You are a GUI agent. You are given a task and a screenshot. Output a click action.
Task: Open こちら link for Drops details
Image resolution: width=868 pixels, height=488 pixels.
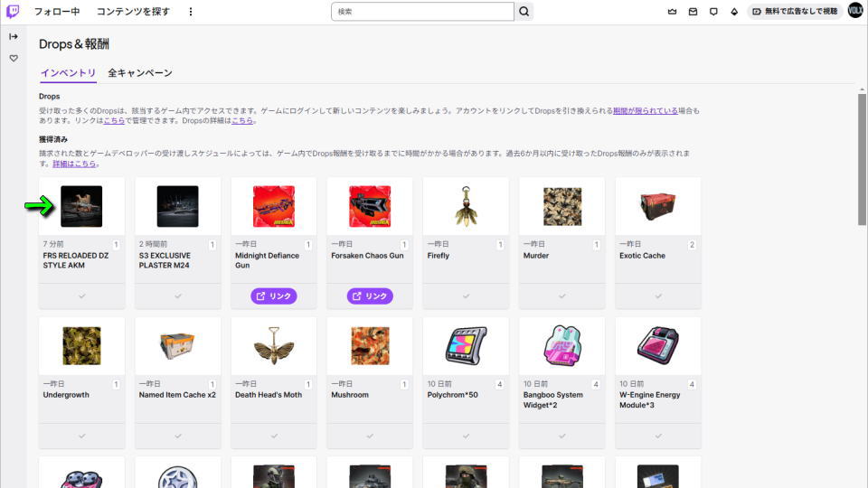point(242,120)
